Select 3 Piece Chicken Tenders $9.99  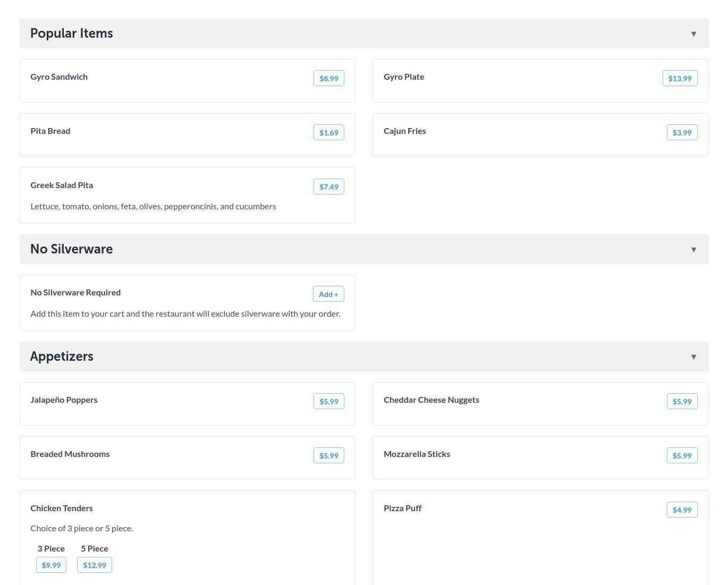51,565
